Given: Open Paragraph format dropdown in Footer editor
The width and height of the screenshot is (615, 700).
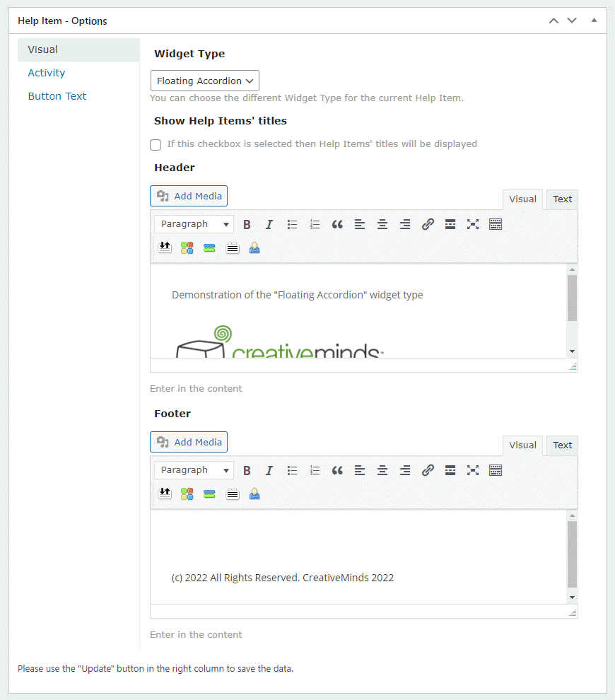Looking at the screenshot, I should (x=194, y=470).
